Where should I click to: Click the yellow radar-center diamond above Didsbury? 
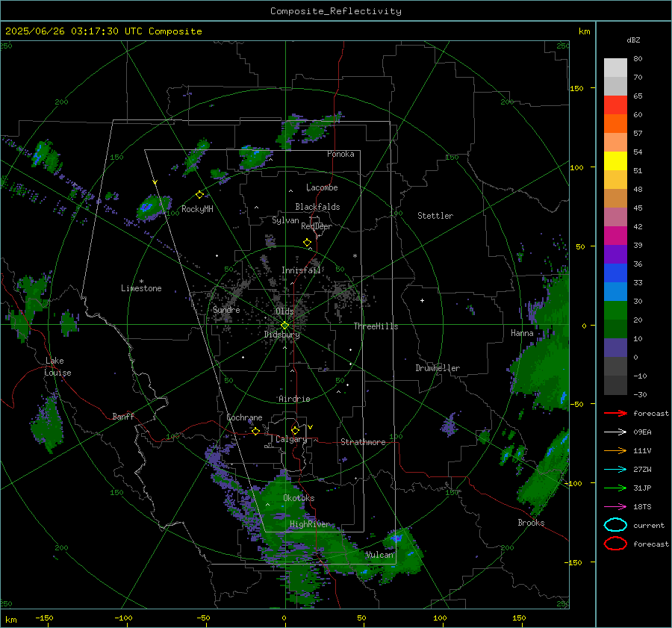tap(284, 326)
